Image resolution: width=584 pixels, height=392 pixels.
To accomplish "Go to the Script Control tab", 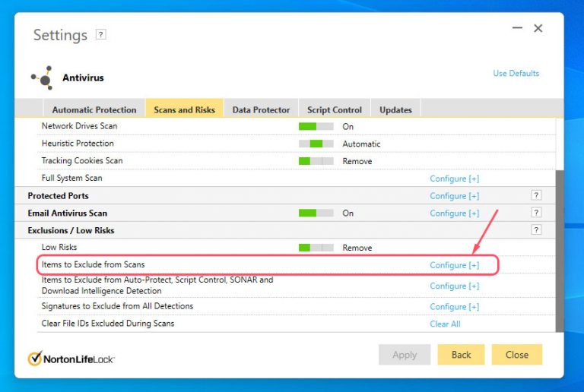I will [x=335, y=109].
